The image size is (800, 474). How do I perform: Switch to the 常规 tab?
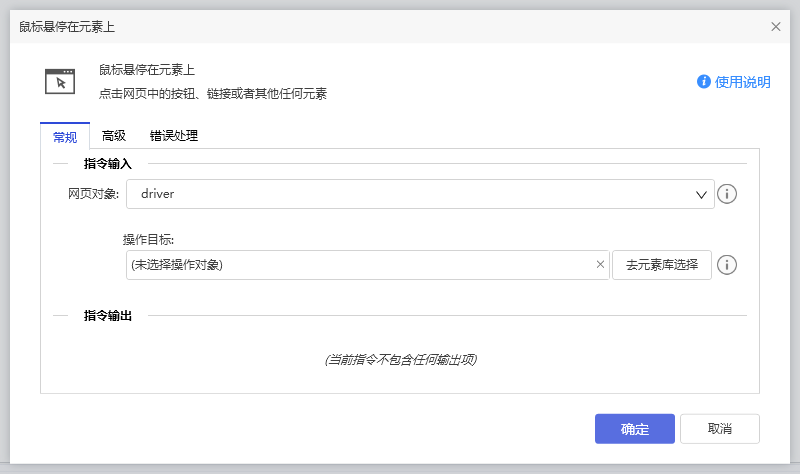click(x=65, y=136)
